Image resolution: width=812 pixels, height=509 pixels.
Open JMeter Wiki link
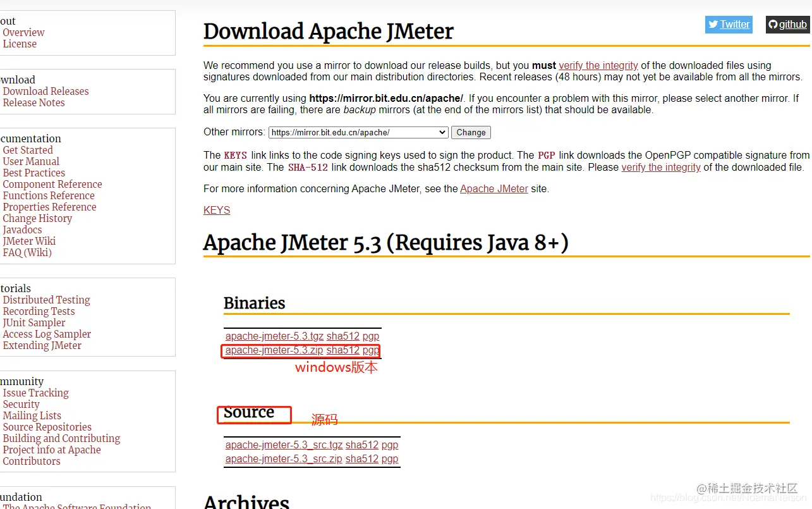[x=29, y=241]
